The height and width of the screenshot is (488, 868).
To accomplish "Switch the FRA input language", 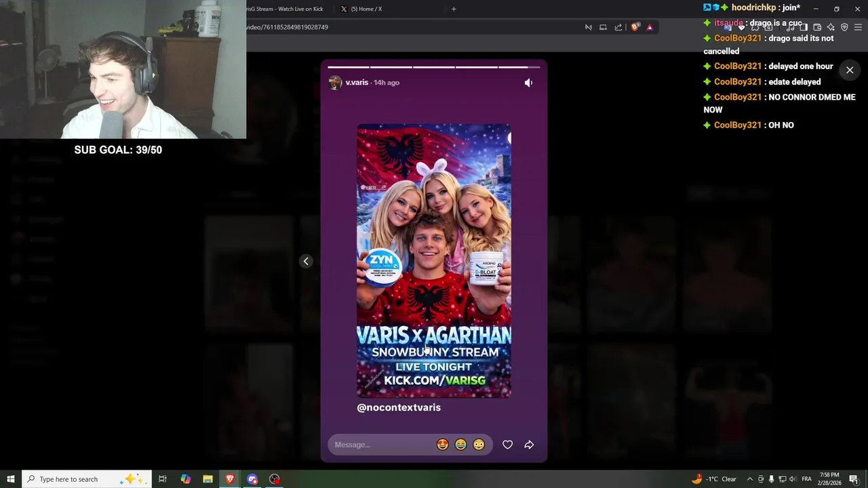I will (807, 479).
